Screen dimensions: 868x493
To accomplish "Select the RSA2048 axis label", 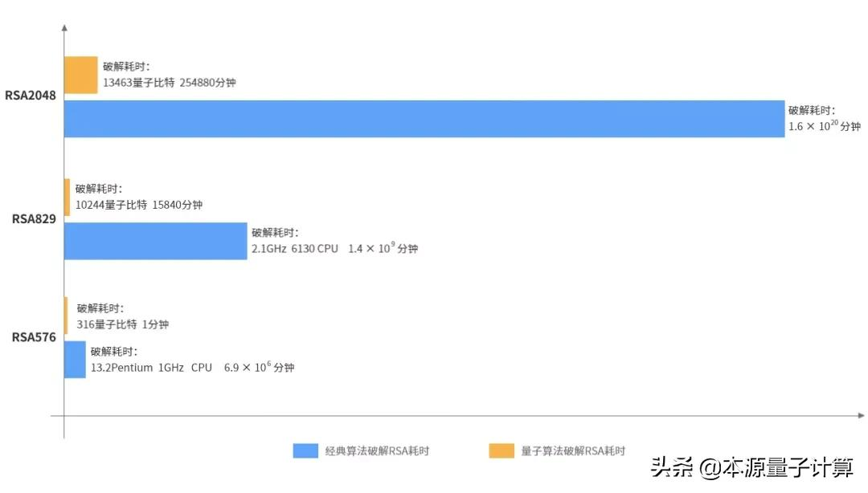I will 31,96.
